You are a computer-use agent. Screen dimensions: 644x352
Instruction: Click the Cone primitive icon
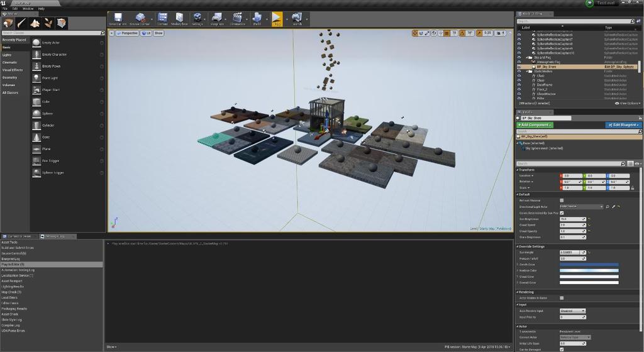click(x=36, y=137)
